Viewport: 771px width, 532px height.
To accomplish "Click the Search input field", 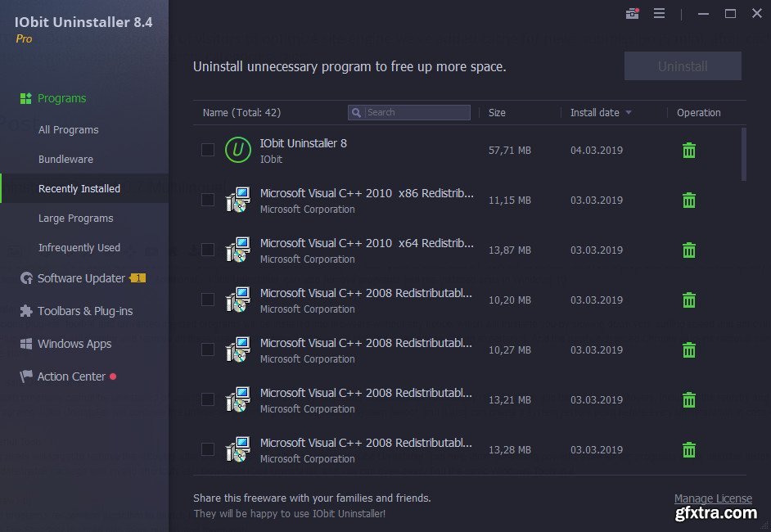I will click(x=416, y=113).
